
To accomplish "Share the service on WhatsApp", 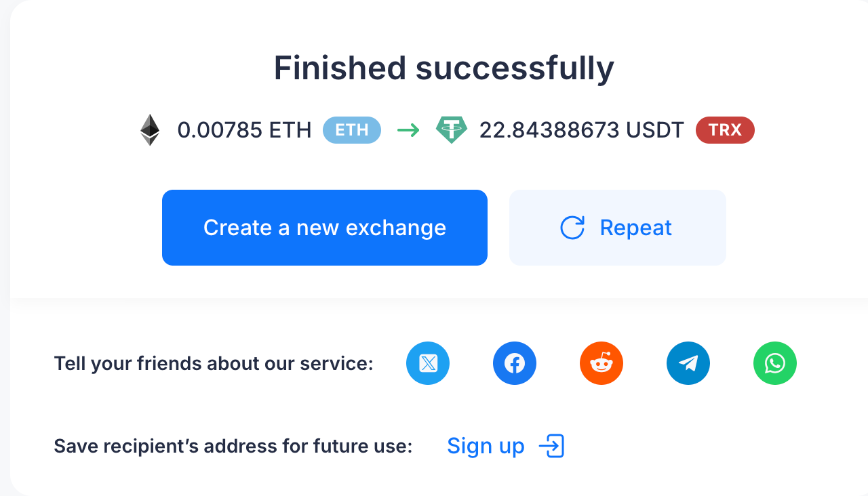I will coord(774,363).
